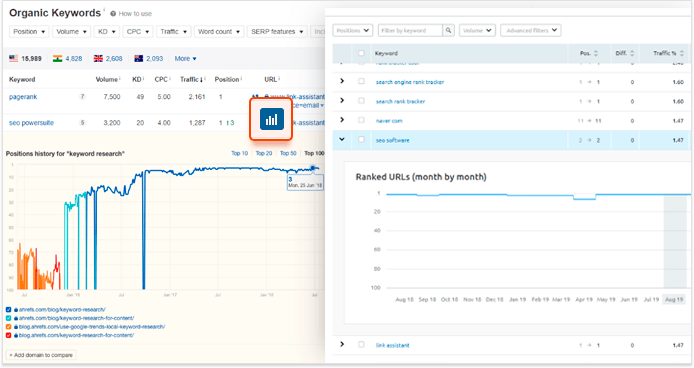Open the SERP features filter dropdown
Image resolution: width=694 pixels, height=368 pixels.
click(277, 31)
